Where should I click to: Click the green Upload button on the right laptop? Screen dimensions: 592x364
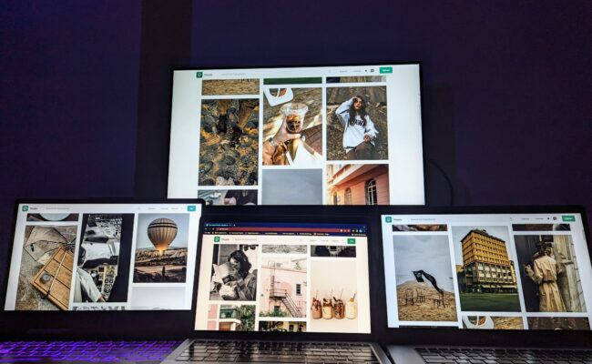click(568, 218)
